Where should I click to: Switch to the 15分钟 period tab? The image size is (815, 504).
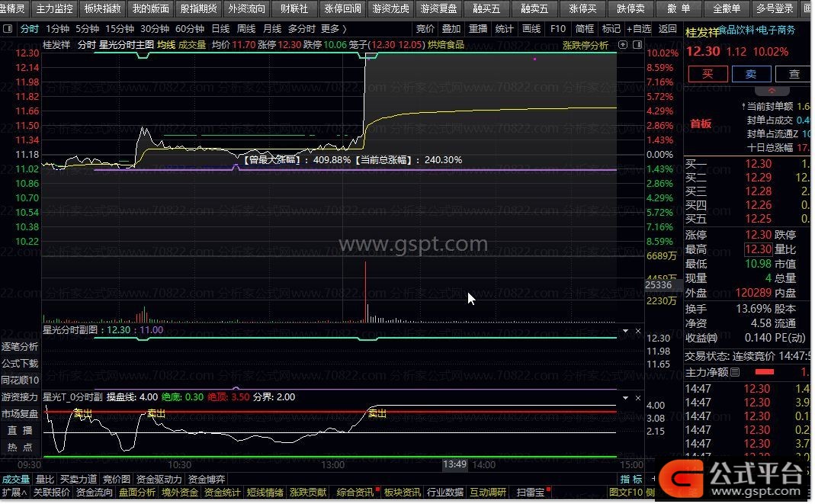[120, 29]
